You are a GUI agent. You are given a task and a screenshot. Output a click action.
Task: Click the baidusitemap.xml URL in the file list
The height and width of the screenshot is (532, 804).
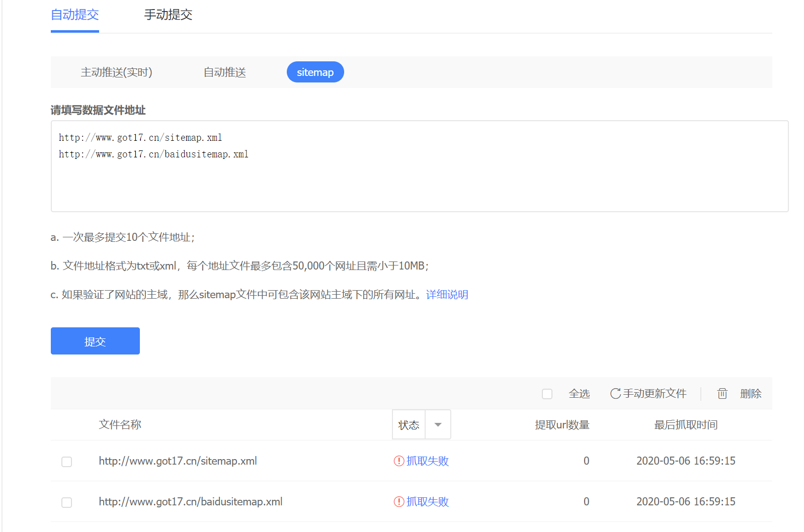[x=190, y=502]
